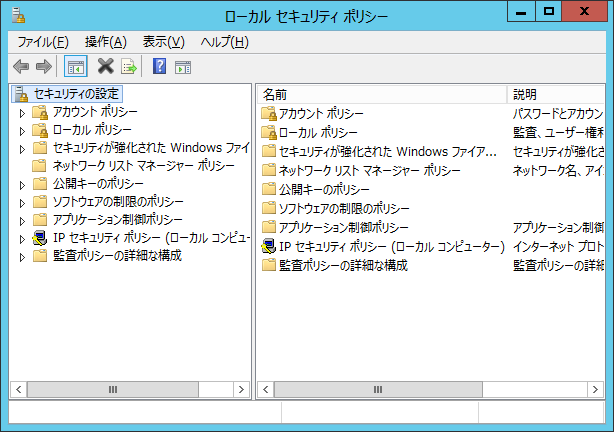Image resolution: width=614 pixels, height=432 pixels.
Task: Click ソフトウェアの制限のポリシー folder icon in tree
Action: 40,202
